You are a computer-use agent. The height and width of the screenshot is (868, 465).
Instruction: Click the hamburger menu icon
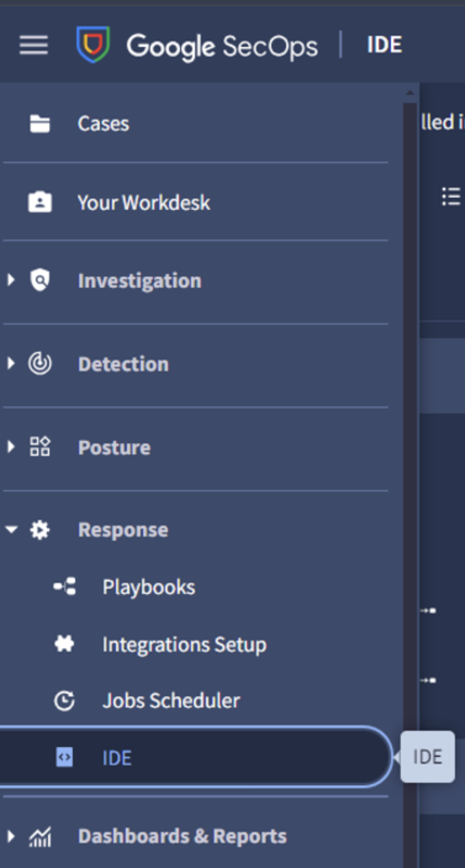point(33,45)
